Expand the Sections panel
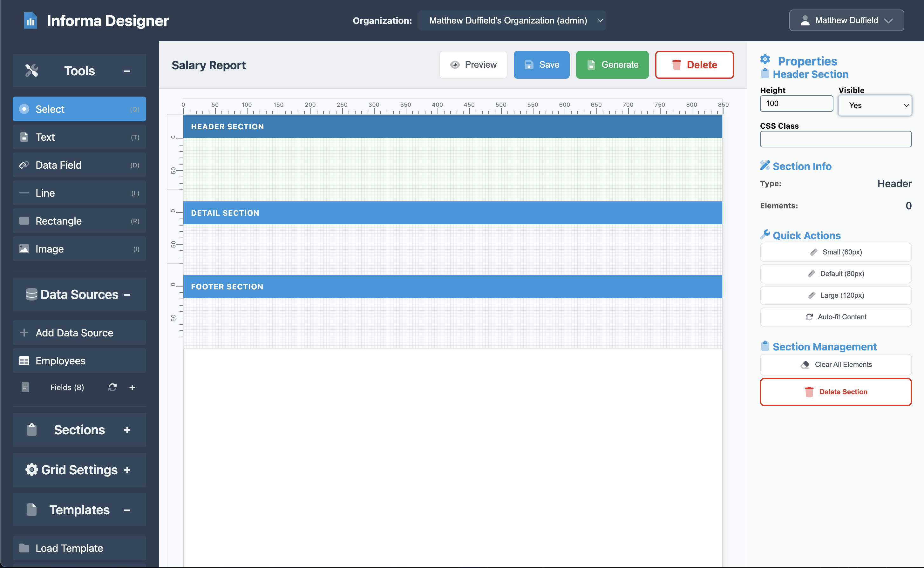Image resolution: width=924 pixels, height=568 pixels. 127,430
